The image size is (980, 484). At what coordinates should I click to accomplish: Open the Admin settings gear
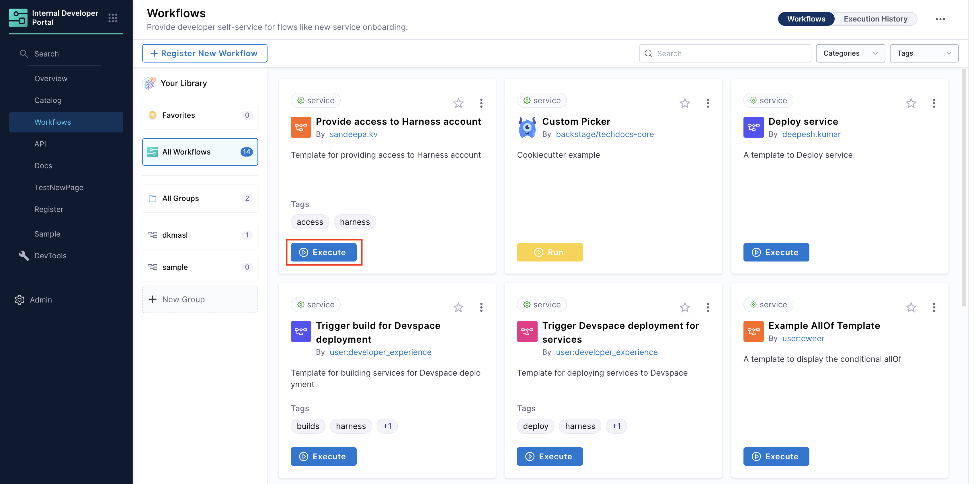click(x=19, y=300)
